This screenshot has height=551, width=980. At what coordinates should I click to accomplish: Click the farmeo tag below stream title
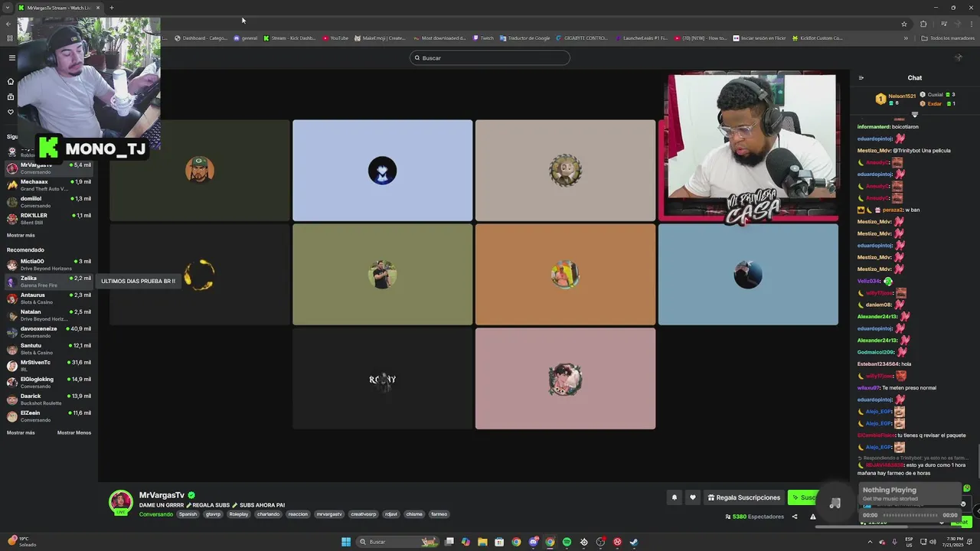(439, 514)
